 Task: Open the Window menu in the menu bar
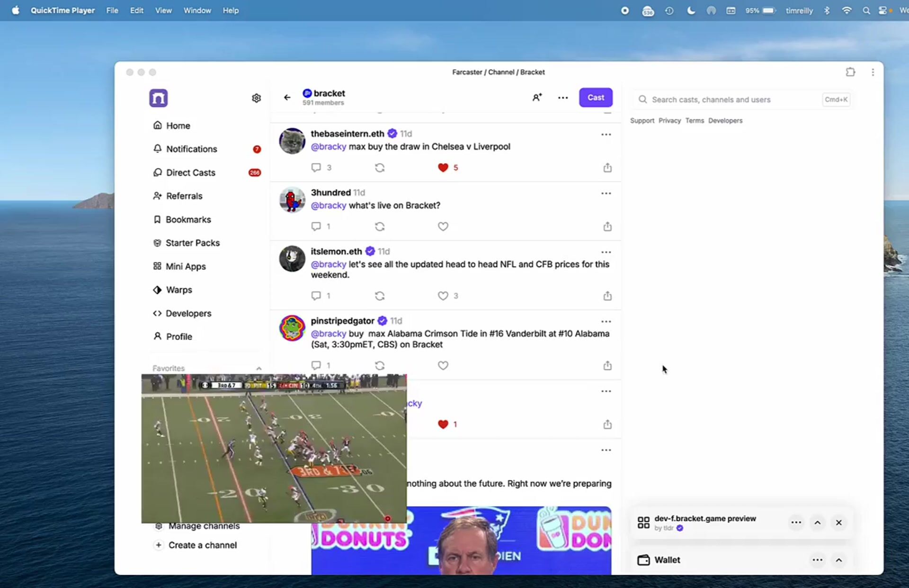[x=197, y=10]
